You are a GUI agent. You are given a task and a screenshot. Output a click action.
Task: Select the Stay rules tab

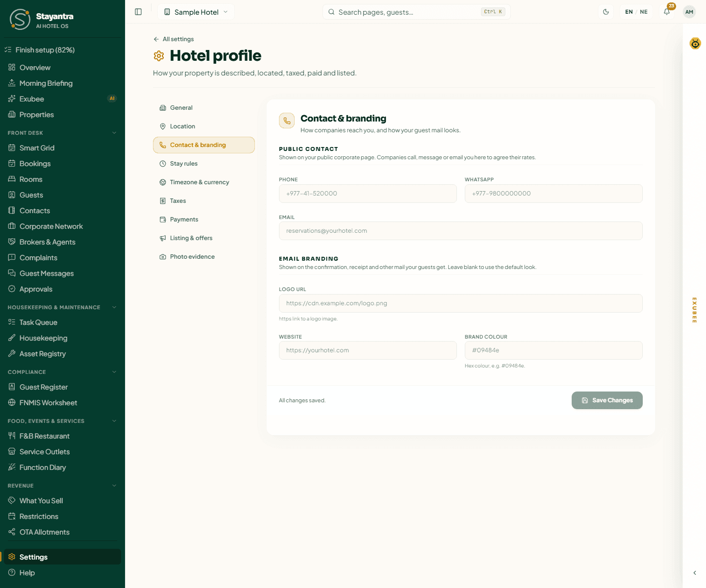(x=204, y=164)
